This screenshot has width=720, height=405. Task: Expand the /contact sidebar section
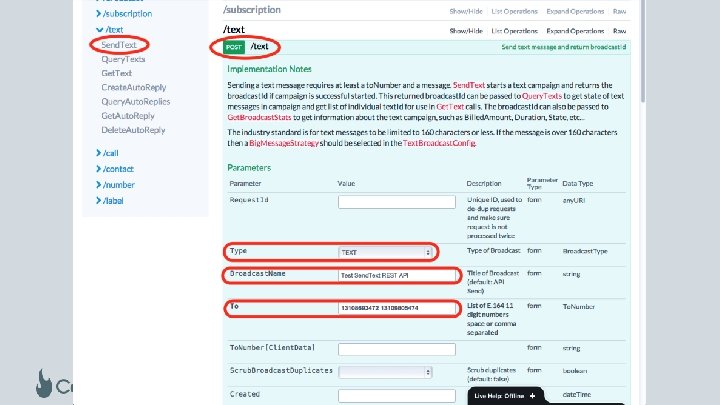(115, 169)
